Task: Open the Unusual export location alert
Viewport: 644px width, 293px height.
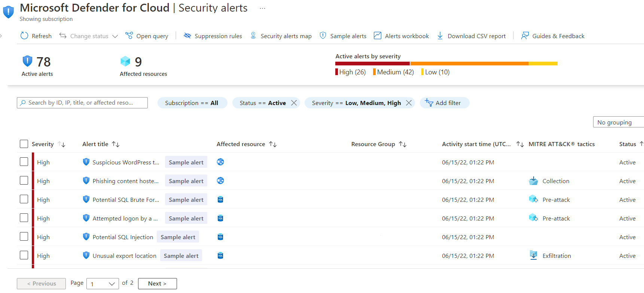Action: coord(124,256)
